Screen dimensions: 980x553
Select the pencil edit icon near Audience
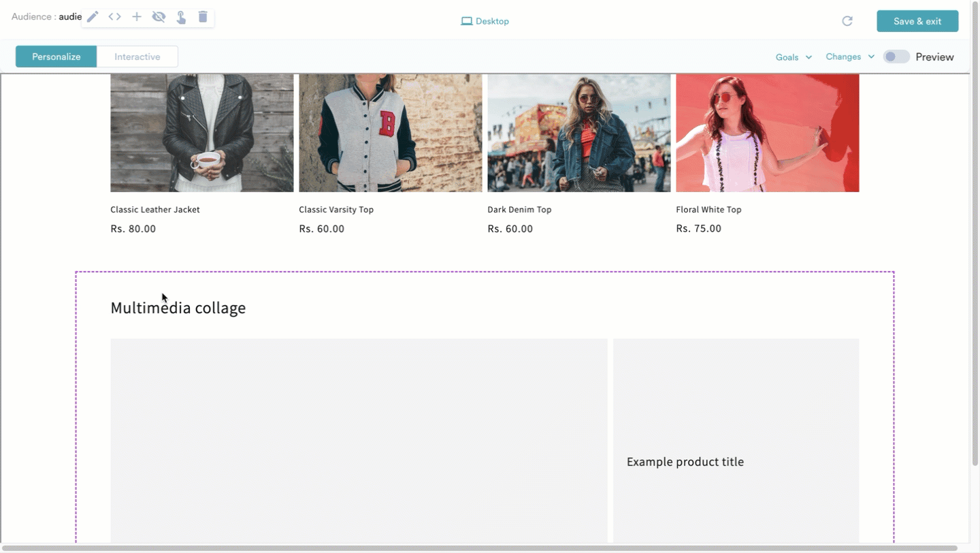93,16
